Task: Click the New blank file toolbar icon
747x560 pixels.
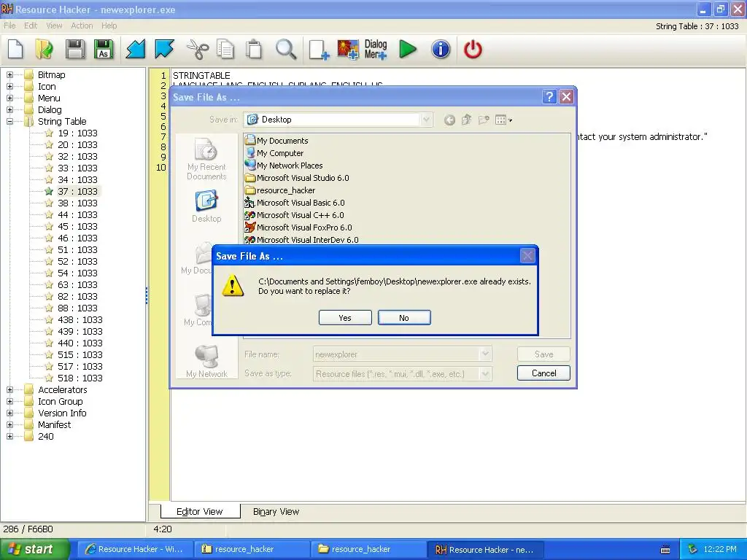Action: [x=15, y=50]
